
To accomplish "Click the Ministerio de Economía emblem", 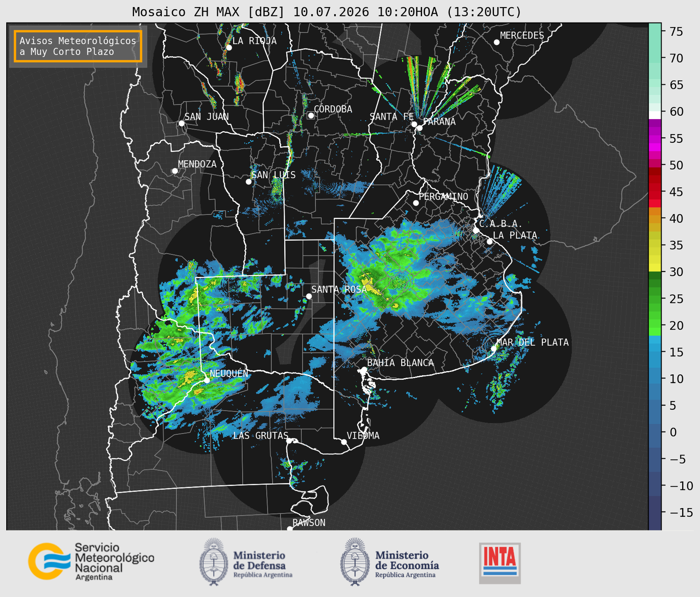I will pyautogui.click(x=354, y=562).
